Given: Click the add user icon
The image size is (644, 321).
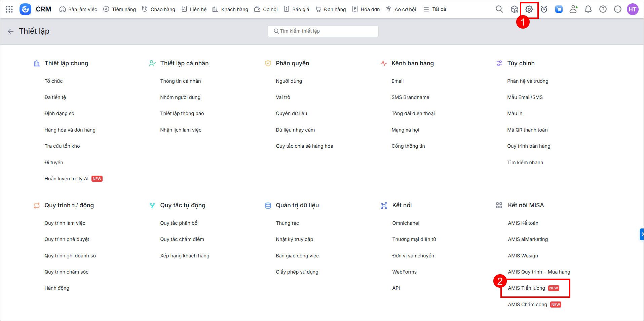Looking at the screenshot, I should 573,9.
